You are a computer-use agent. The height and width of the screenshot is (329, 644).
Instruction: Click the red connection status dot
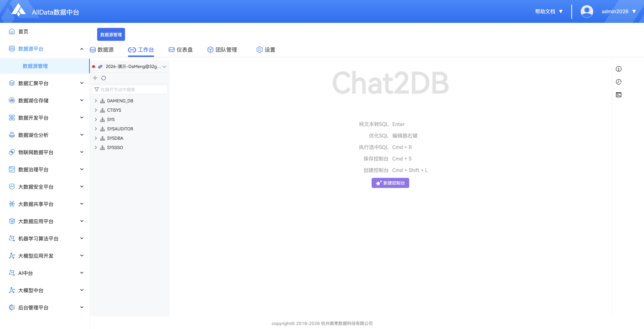point(94,66)
